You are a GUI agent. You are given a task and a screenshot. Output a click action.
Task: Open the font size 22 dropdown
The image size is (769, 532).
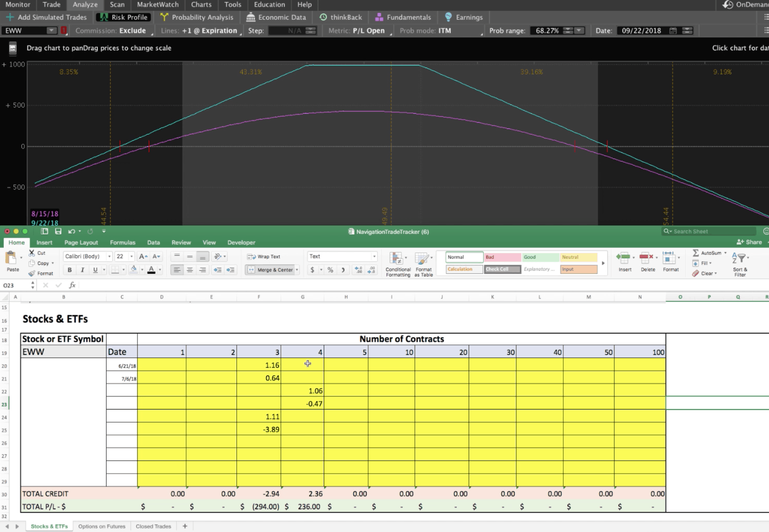click(x=131, y=256)
